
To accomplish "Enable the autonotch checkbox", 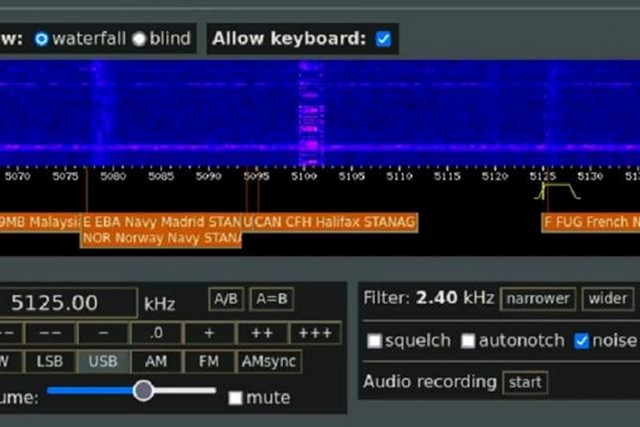I will 468,341.
